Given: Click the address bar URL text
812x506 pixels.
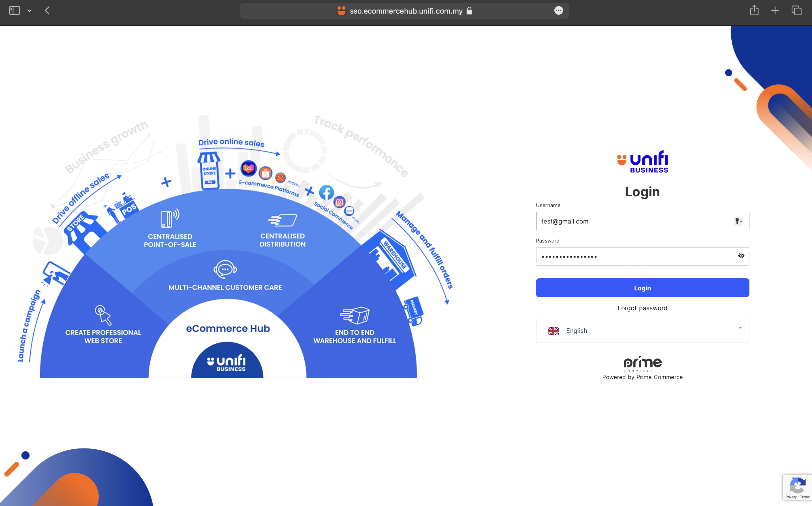Looking at the screenshot, I should (406, 11).
